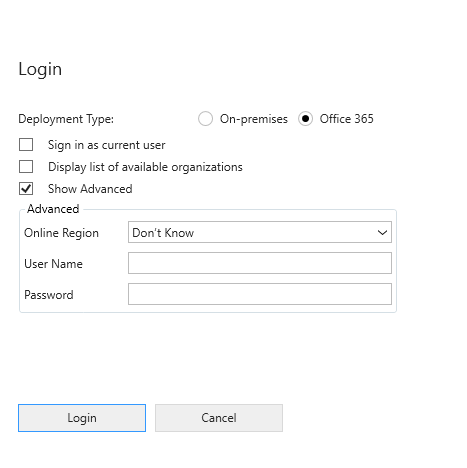Image resolution: width=467 pixels, height=468 pixels.
Task: Click the Password label
Action: (49, 295)
